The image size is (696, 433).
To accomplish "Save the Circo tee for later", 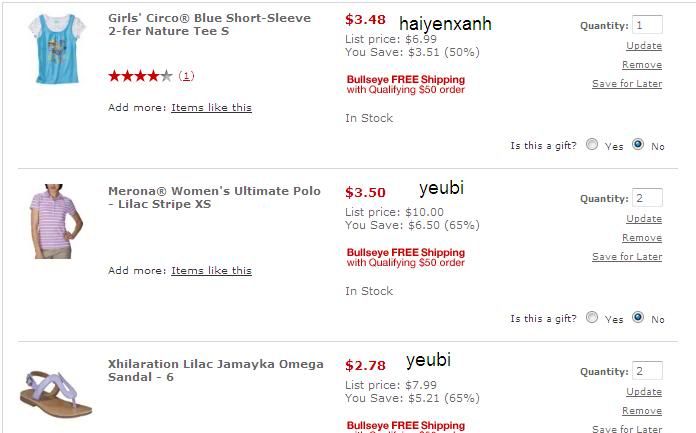I will pyautogui.click(x=626, y=84).
